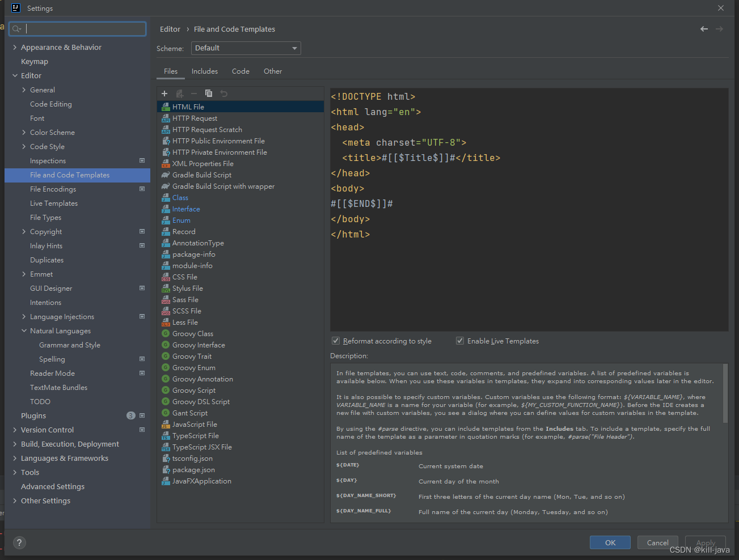Screen dimensions: 739x560
Task: Switch to the Other tab
Action: click(x=273, y=71)
